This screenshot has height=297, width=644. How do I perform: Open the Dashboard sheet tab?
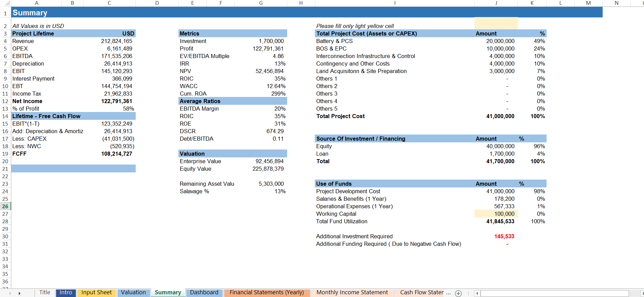(x=204, y=293)
